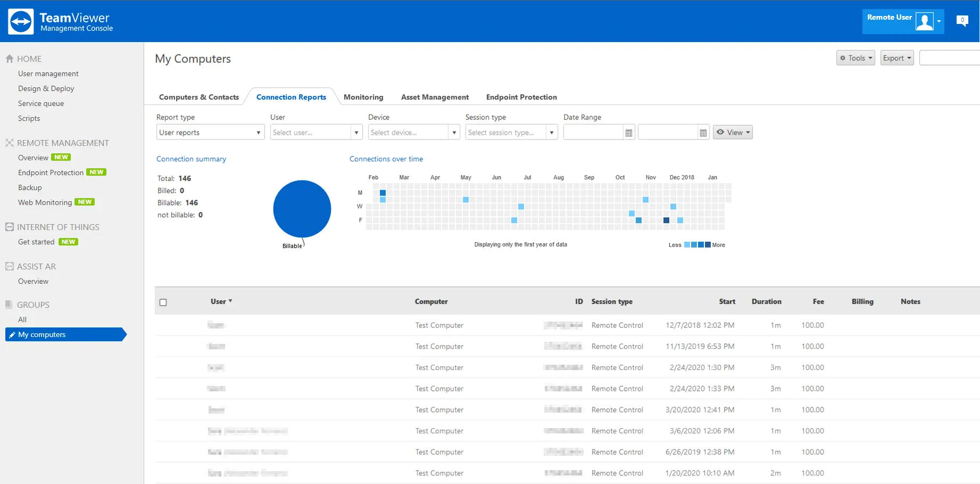
Task: Open the Select session type dropdown
Action: pos(511,132)
